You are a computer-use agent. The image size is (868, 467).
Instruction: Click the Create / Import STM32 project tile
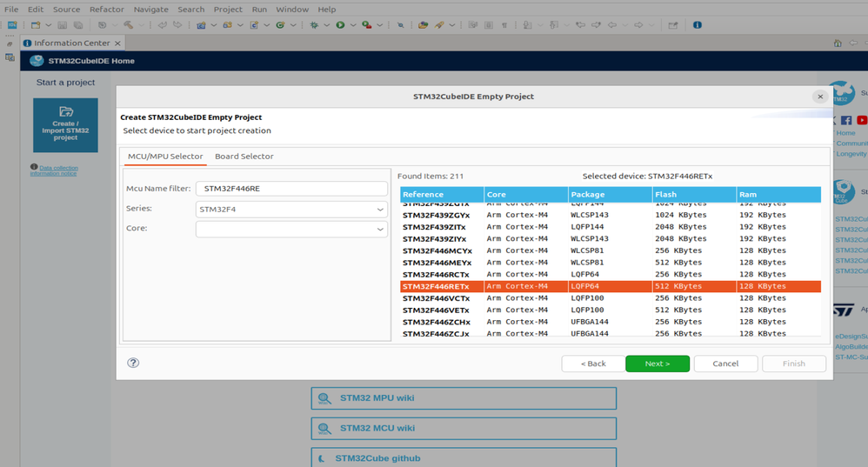pos(65,125)
